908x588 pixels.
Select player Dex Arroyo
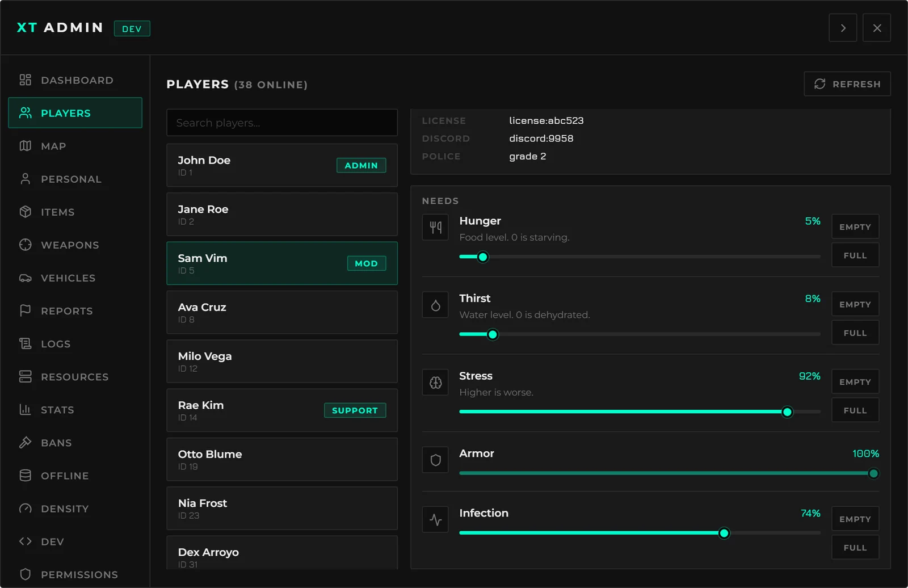click(x=282, y=553)
